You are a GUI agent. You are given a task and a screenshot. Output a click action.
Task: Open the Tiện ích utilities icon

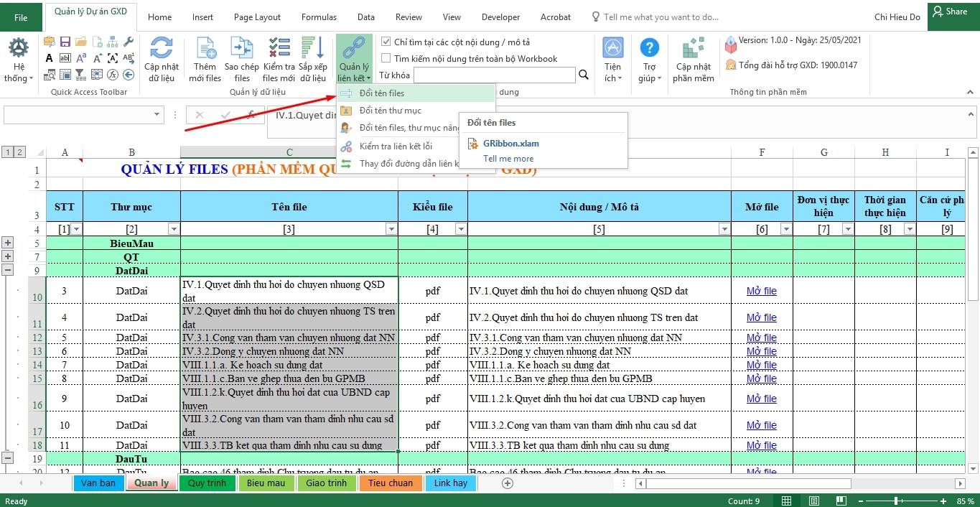click(x=612, y=50)
